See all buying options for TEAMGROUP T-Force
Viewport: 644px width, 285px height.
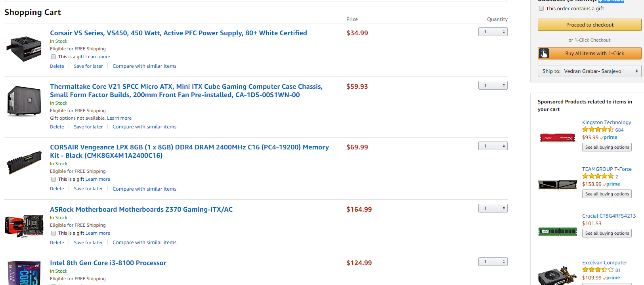pyautogui.click(x=607, y=194)
